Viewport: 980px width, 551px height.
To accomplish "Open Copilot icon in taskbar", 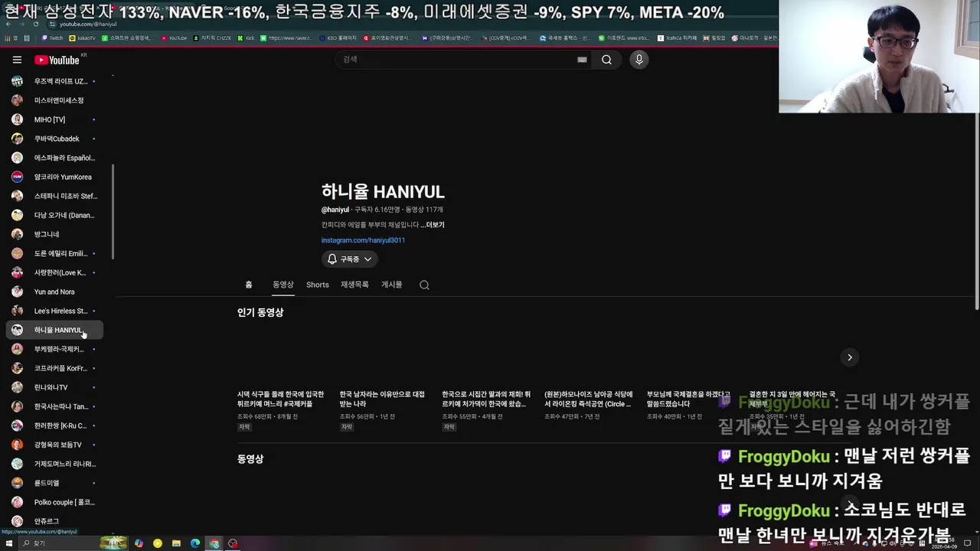I will (139, 543).
